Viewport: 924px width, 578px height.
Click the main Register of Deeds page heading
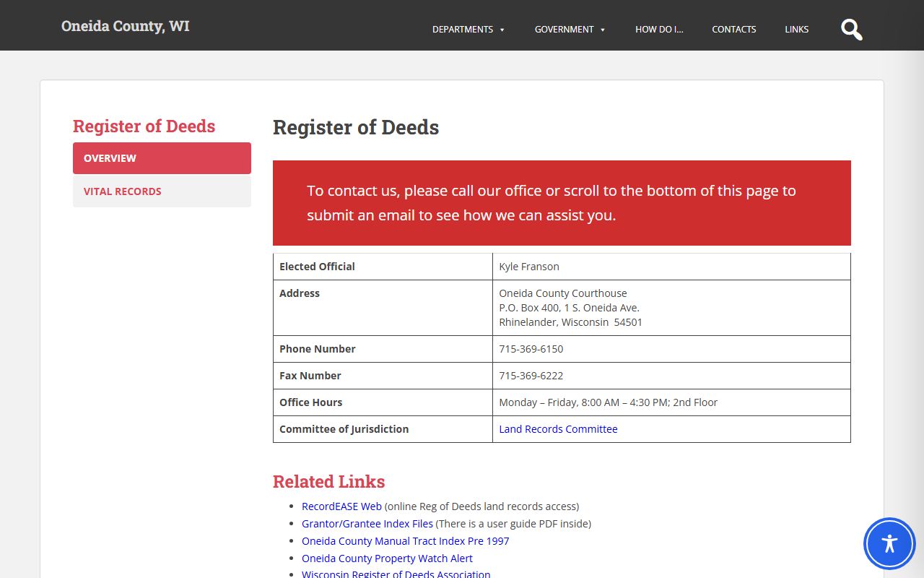pos(356,127)
